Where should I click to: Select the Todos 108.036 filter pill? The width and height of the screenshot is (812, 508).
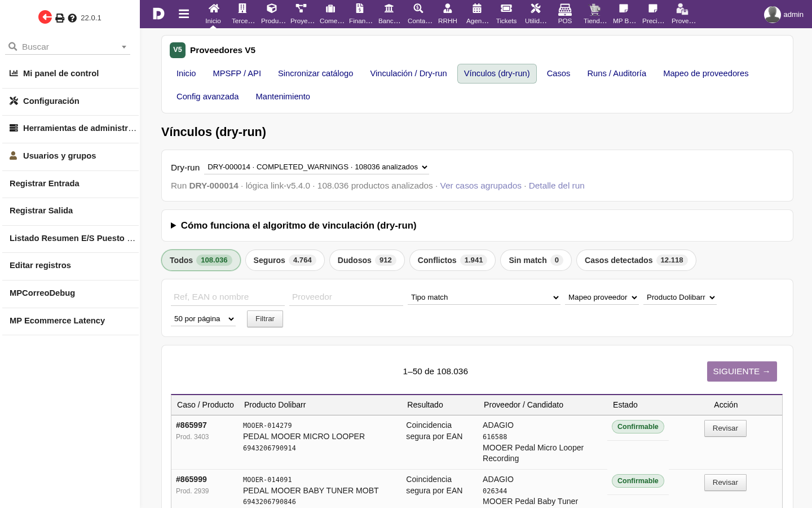[201, 260]
